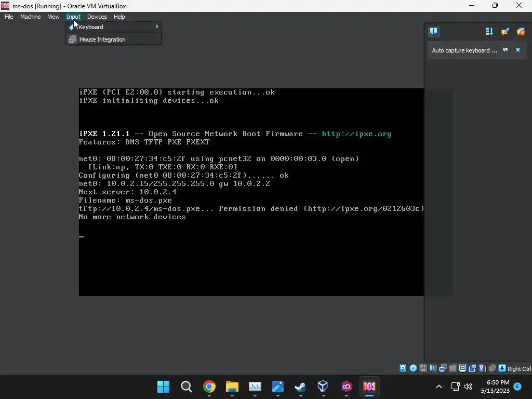
Task: Toggle Mouse Integration menu entry
Action: (114, 39)
